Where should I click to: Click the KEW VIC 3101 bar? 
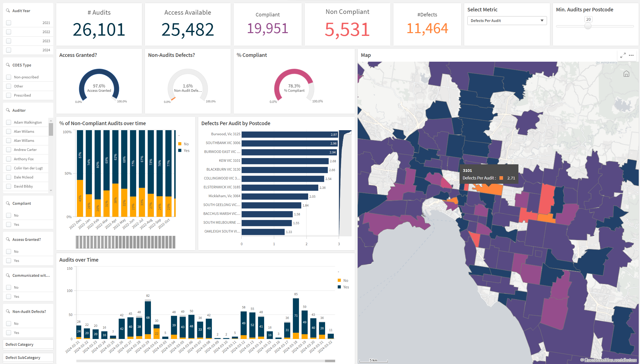tap(285, 161)
